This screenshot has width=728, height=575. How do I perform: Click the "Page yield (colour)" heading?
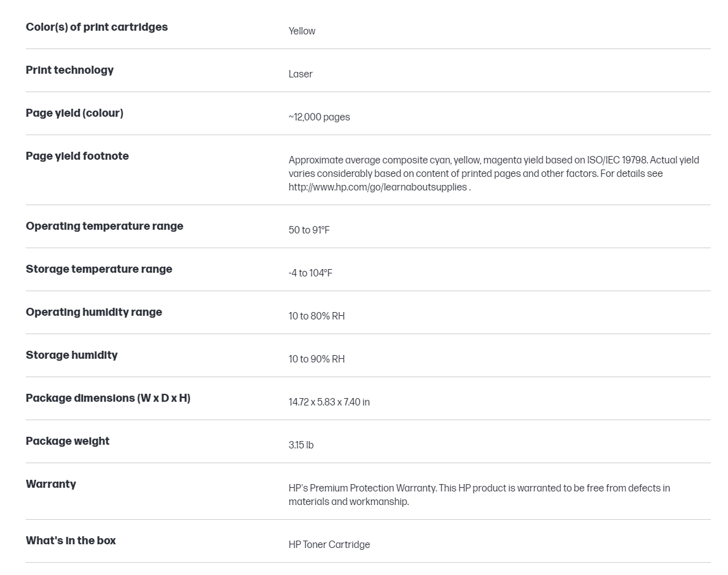[x=74, y=113]
